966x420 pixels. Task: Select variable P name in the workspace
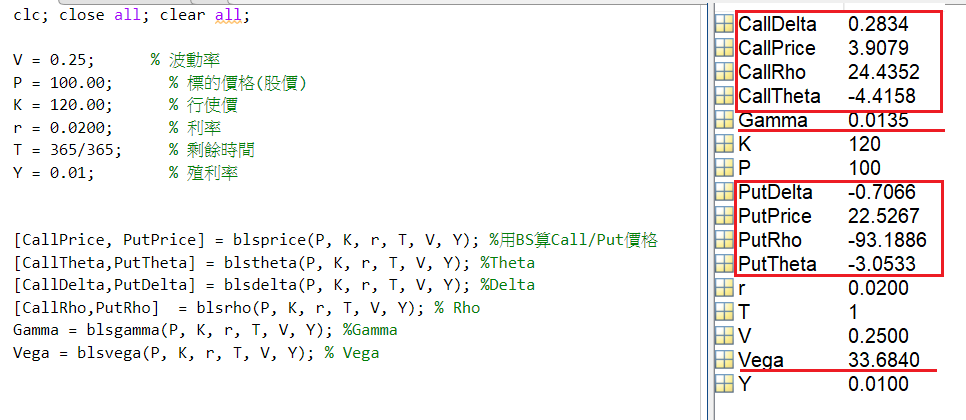click(x=745, y=168)
